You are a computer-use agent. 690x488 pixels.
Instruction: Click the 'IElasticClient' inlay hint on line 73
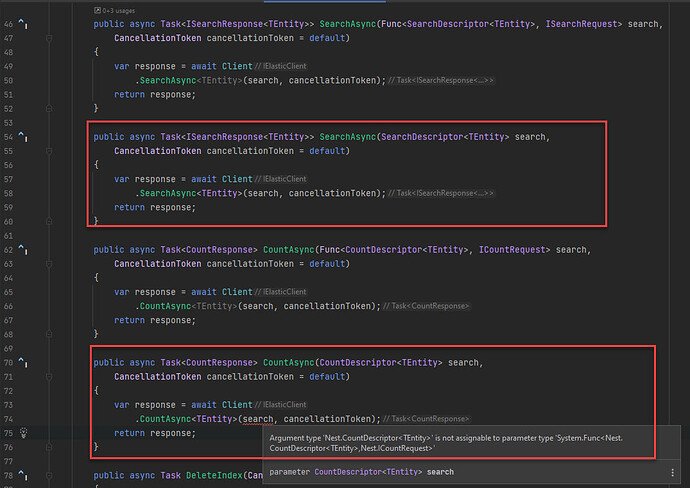point(280,405)
